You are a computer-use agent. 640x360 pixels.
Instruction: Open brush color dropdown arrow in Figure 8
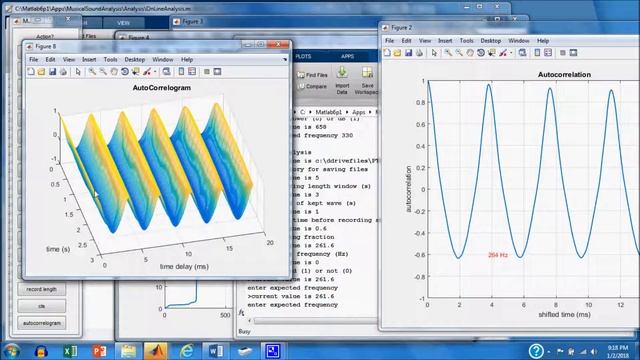coord(155,72)
